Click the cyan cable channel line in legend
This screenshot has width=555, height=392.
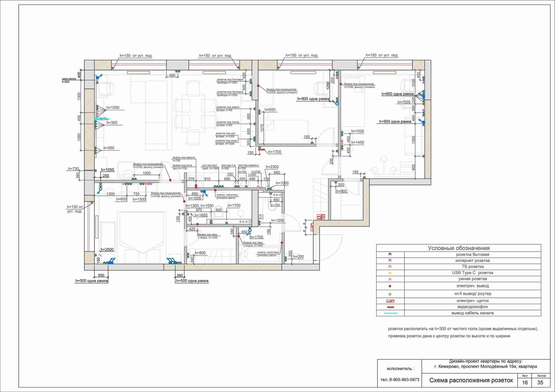coord(391,313)
